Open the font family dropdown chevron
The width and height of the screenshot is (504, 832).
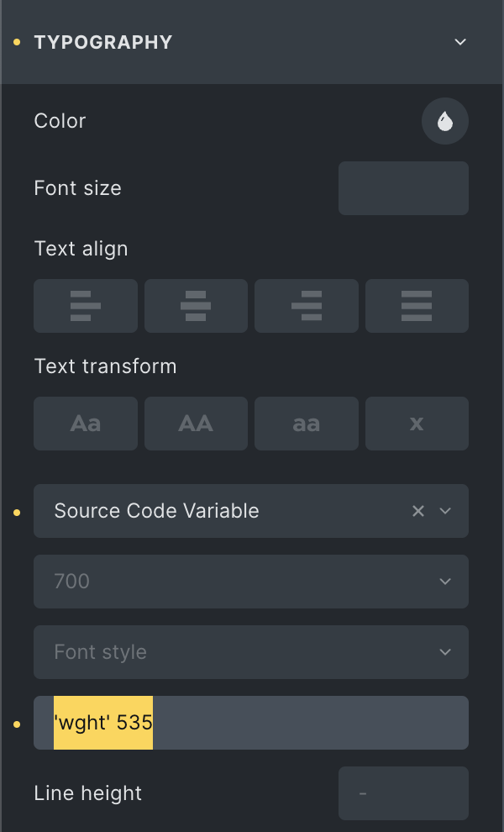point(446,511)
